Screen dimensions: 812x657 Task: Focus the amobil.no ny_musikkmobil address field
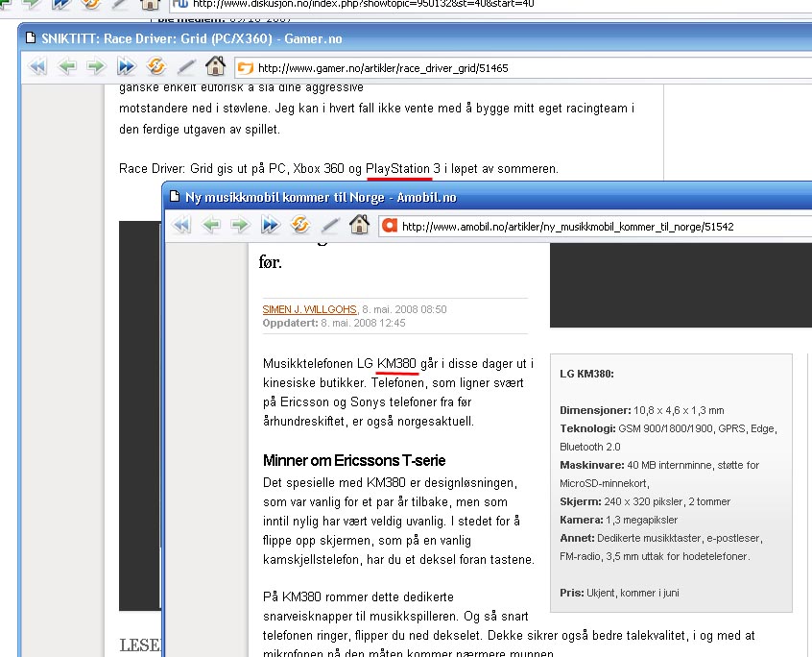pos(595,227)
